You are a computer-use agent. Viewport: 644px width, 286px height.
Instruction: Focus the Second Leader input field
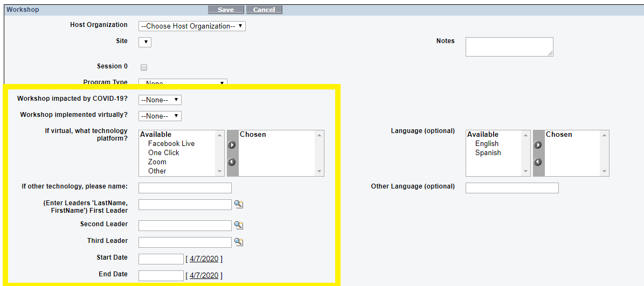click(185, 226)
